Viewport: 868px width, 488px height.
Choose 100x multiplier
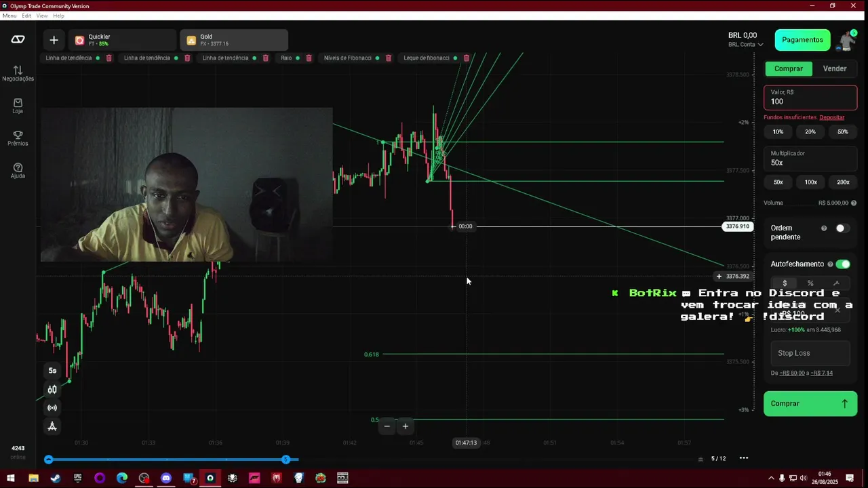(x=810, y=182)
